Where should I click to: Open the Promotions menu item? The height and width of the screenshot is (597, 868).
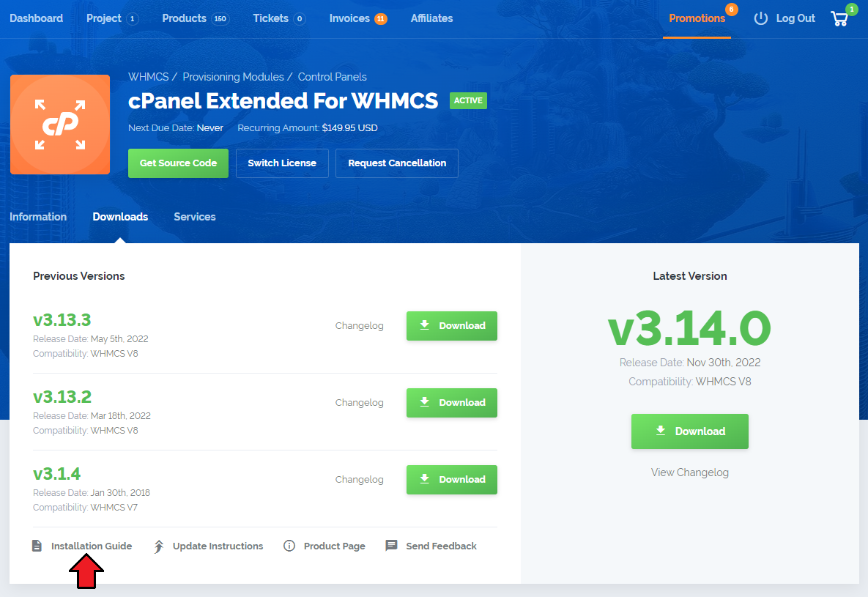[697, 18]
